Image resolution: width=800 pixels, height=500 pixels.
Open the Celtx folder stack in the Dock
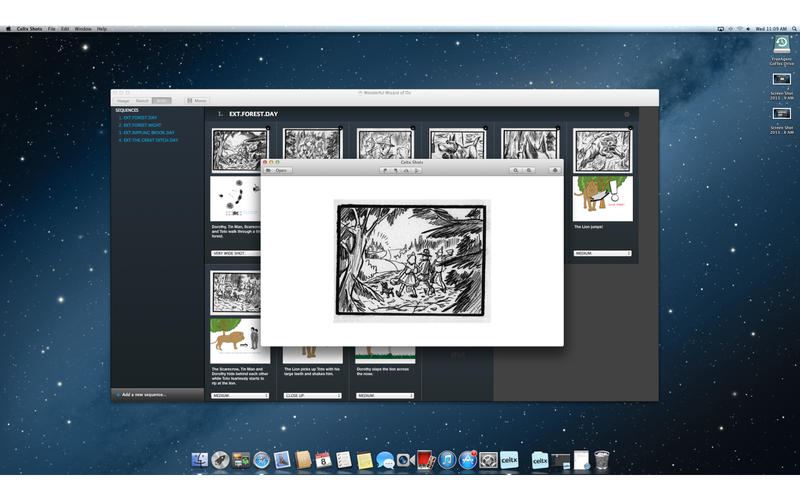(540, 460)
